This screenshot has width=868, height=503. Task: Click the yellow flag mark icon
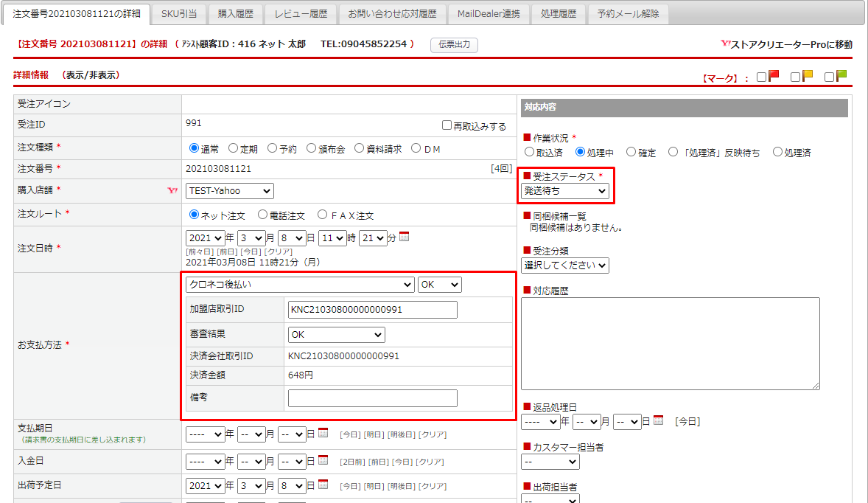click(x=808, y=76)
